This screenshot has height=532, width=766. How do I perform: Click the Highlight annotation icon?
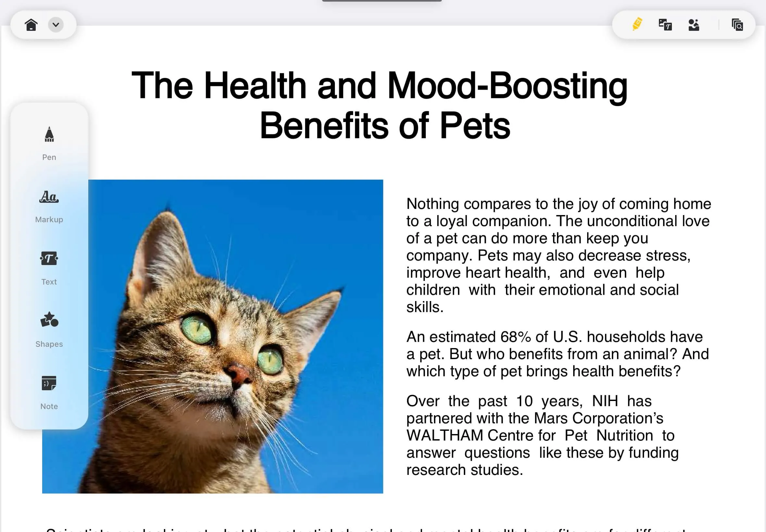coord(637,24)
